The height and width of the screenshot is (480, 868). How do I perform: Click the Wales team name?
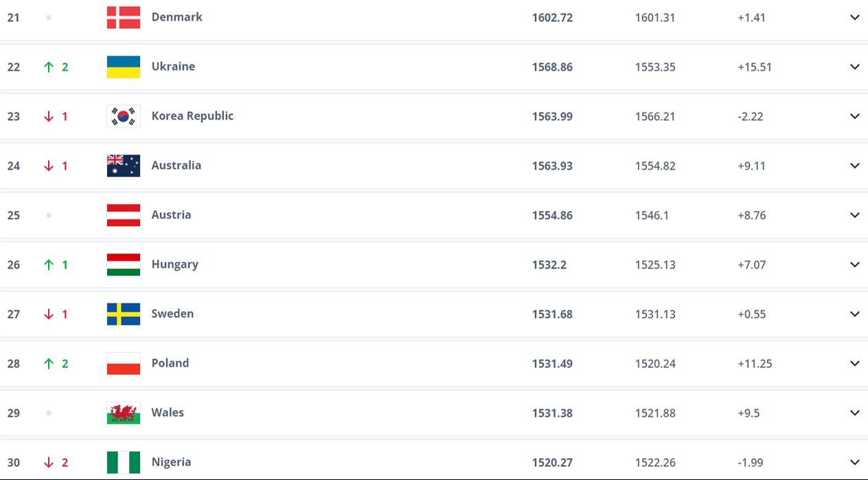click(168, 413)
